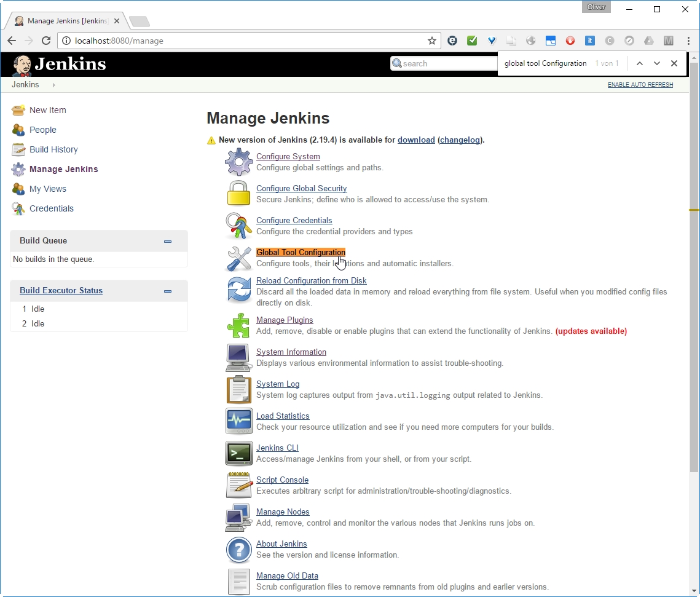Open the Jenkins changelog link
Image resolution: width=700 pixels, height=597 pixels.
[460, 140]
